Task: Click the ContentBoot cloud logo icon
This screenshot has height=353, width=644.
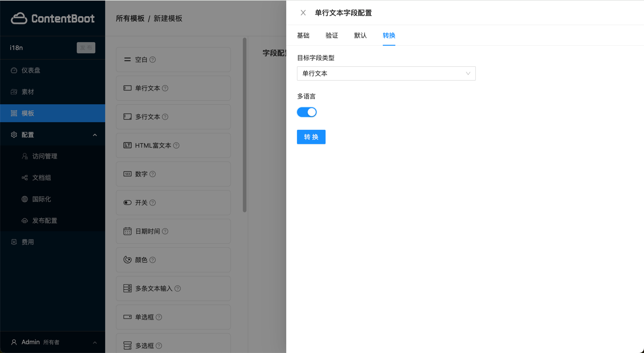Action: pyautogui.click(x=19, y=18)
